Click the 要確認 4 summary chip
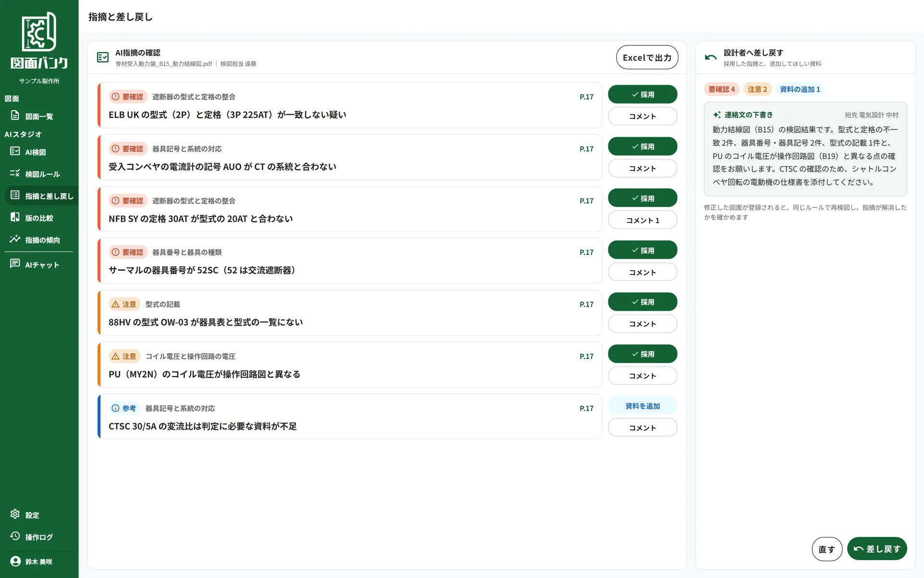This screenshot has width=924, height=578. (x=721, y=89)
